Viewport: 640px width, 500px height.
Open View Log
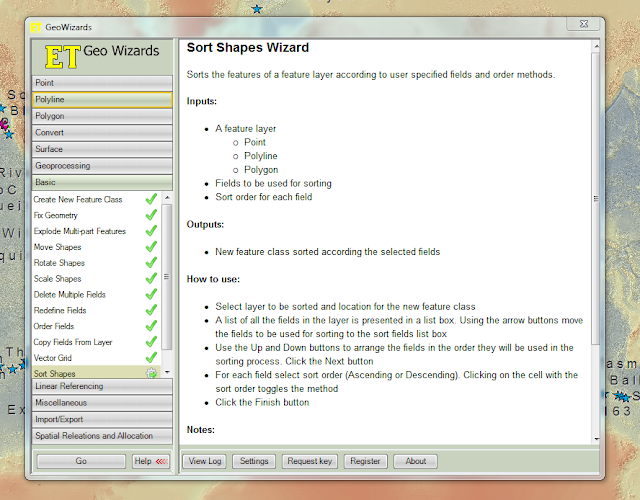(x=204, y=461)
